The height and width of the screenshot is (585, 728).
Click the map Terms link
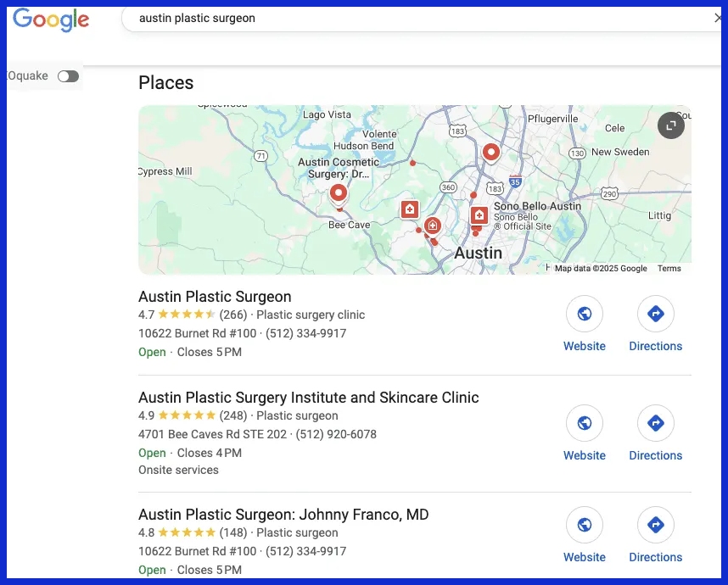click(669, 269)
